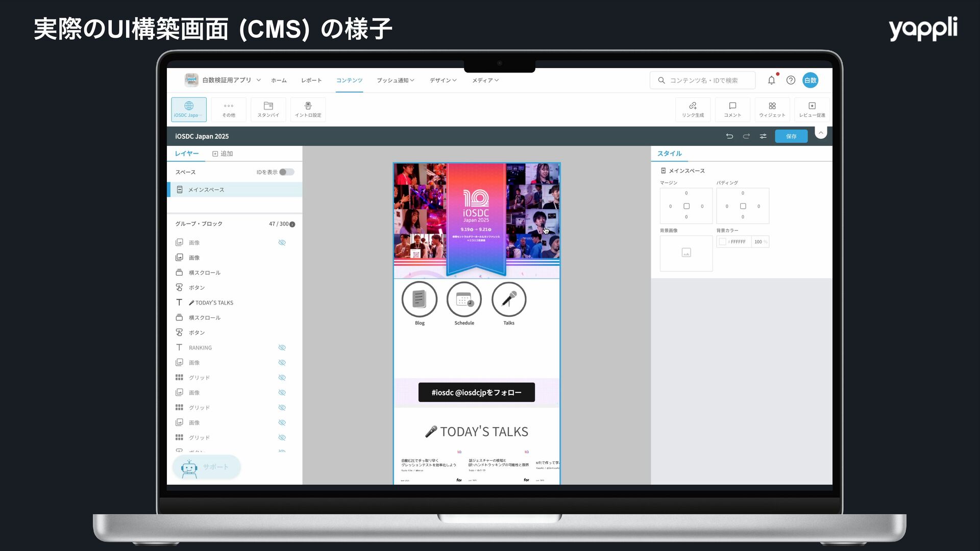Screen dimensions: 980x551
Task: Open the notification bell
Action: click(x=771, y=80)
